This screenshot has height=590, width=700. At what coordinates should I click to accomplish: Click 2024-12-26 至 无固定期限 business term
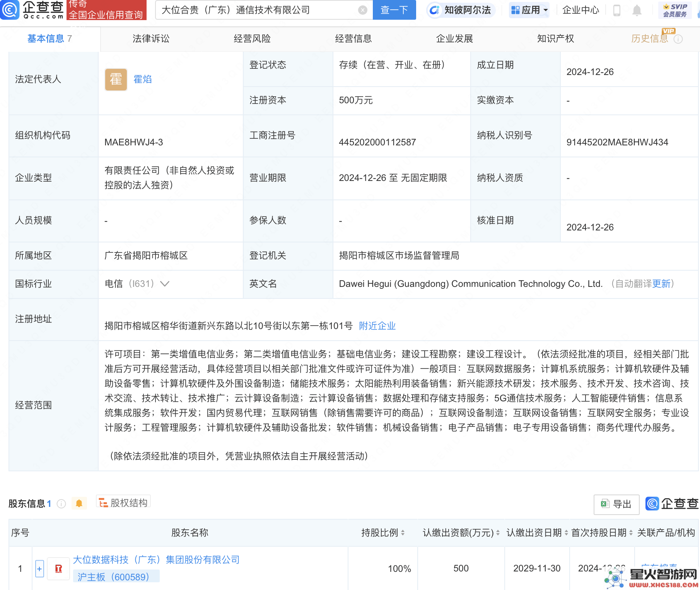393,178
